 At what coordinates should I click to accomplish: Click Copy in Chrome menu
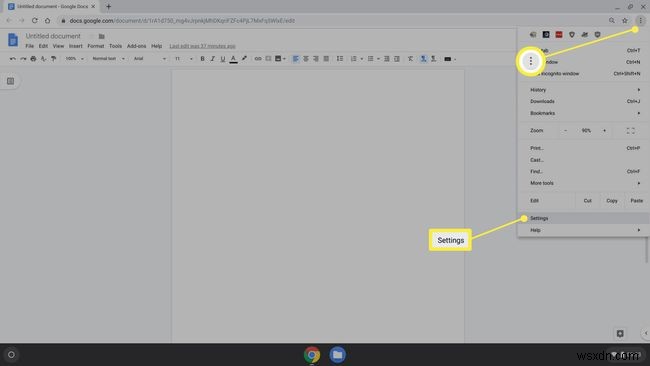point(612,201)
